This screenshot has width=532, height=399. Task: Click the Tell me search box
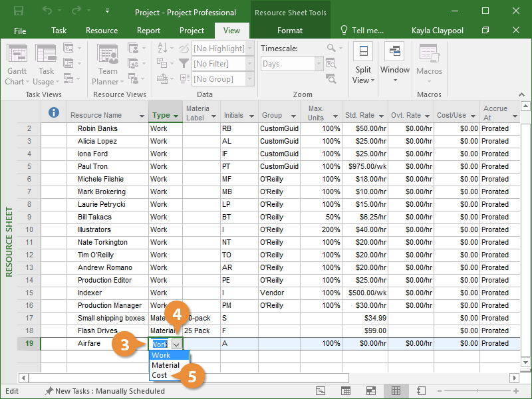coord(362,31)
